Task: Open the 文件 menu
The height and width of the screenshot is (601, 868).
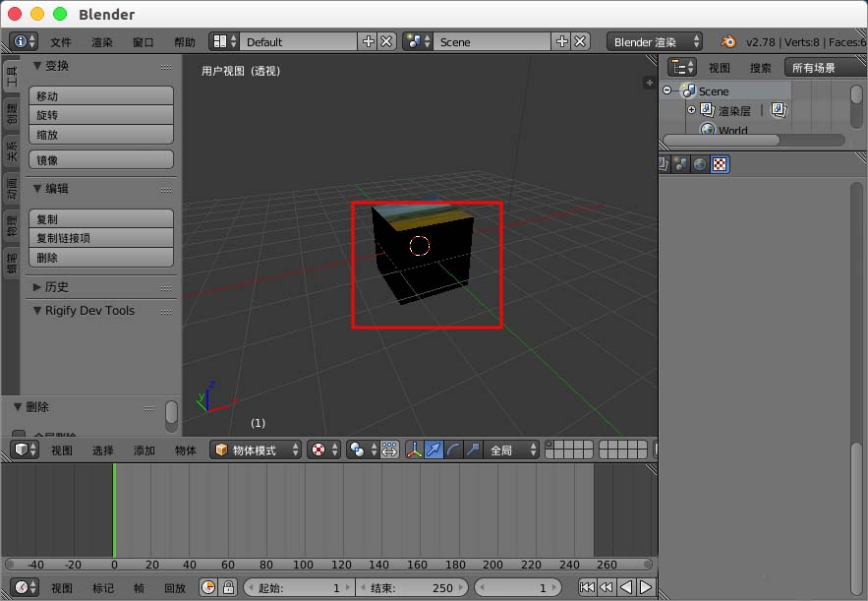Action: [61, 42]
